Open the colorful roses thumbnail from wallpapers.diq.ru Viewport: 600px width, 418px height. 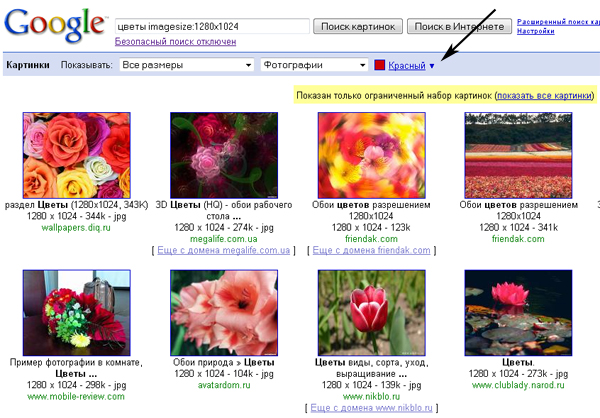77,155
